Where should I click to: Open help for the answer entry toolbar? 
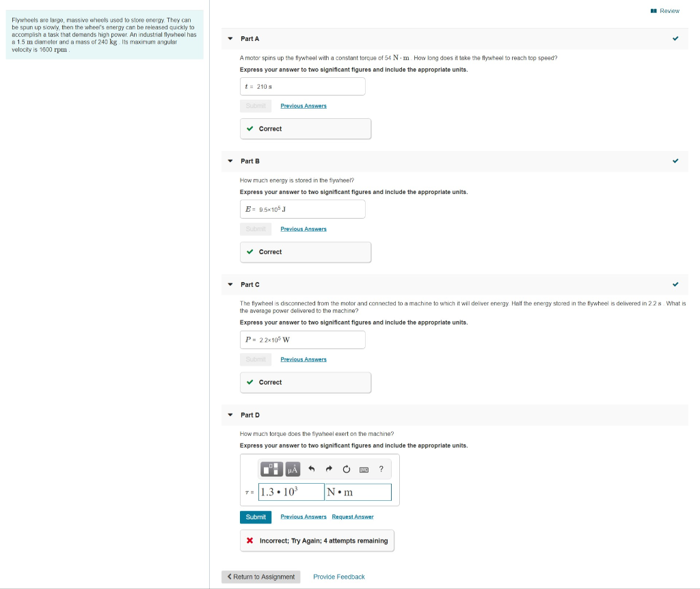pyautogui.click(x=381, y=469)
